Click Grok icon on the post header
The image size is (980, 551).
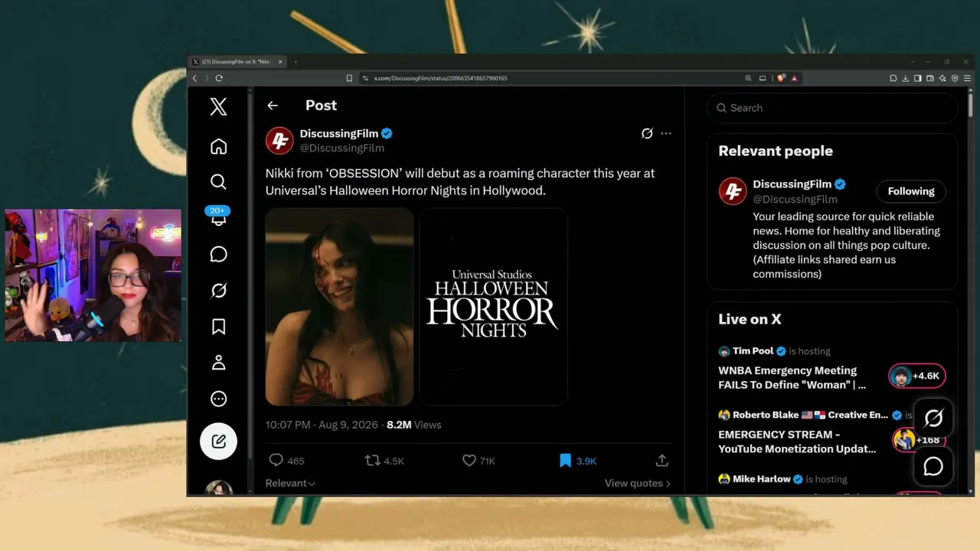647,133
